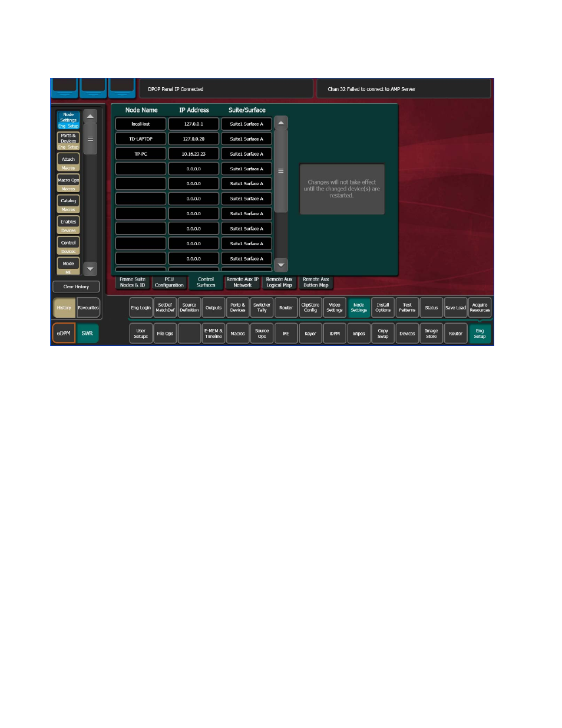Screen dimensions: 562x728
Task: Open E-MEM & Timeline menu
Action: 213,333
